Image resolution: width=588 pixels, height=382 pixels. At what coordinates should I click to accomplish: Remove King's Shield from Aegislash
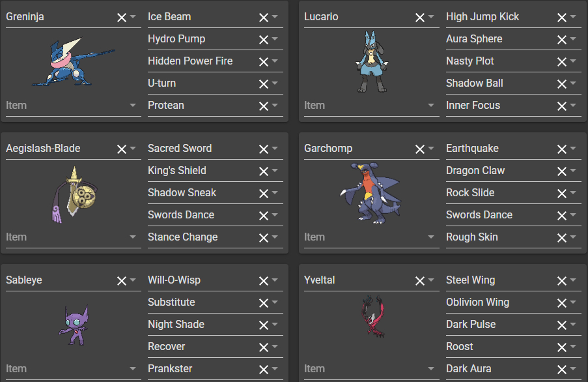[264, 171]
